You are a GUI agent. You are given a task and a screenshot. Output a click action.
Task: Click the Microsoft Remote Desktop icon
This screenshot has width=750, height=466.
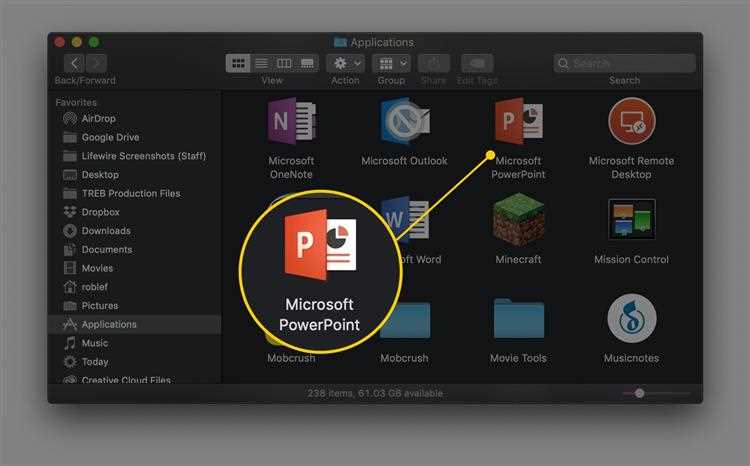coord(631,123)
